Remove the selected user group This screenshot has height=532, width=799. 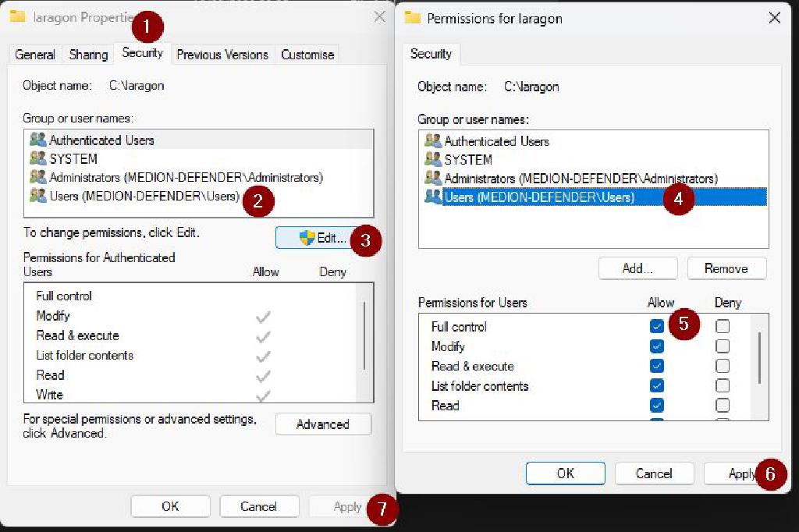point(726,268)
